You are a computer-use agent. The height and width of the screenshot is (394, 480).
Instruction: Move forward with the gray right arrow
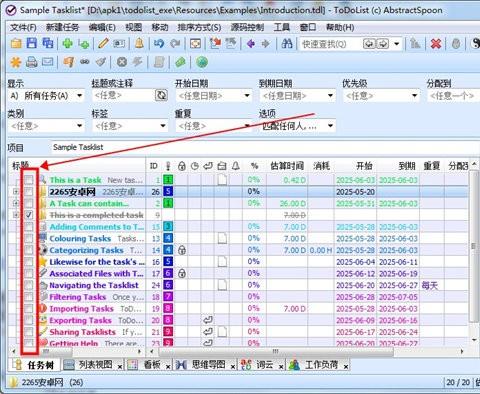[x=266, y=43]
